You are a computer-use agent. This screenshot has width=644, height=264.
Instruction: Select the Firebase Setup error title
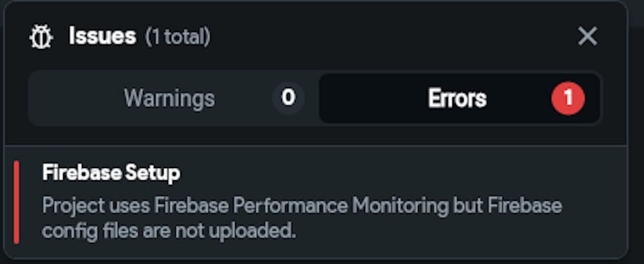pos(111,173)
